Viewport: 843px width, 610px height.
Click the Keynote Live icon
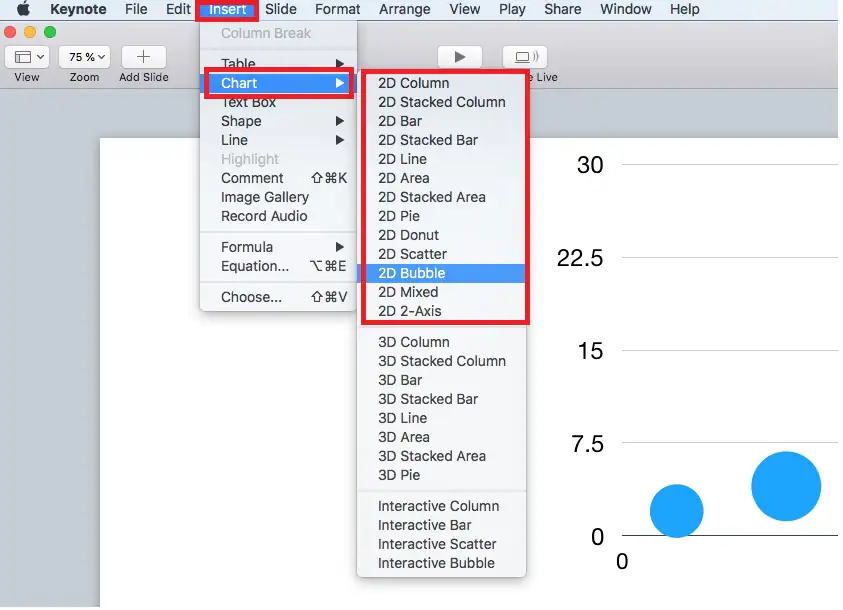pos(524,57)
